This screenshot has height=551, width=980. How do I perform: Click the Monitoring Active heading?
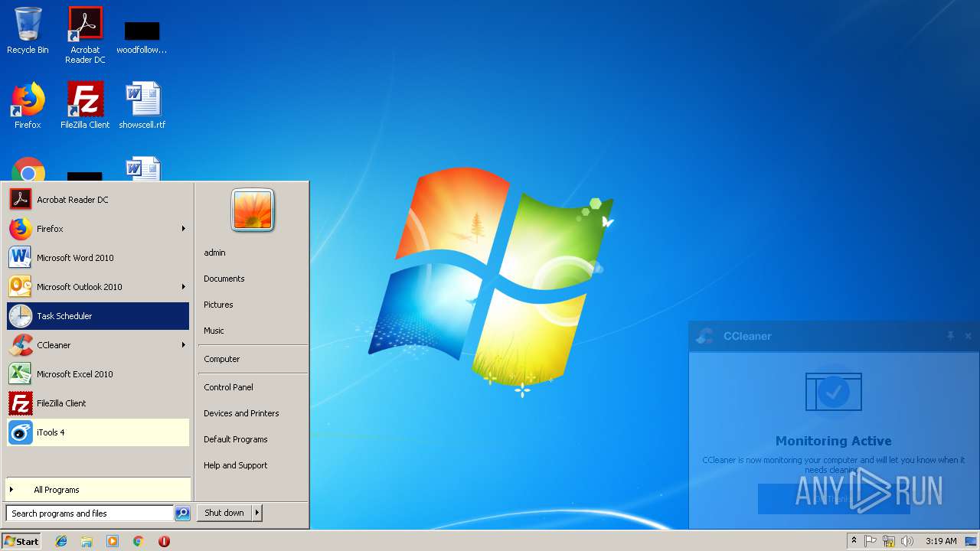click(834, 441)
